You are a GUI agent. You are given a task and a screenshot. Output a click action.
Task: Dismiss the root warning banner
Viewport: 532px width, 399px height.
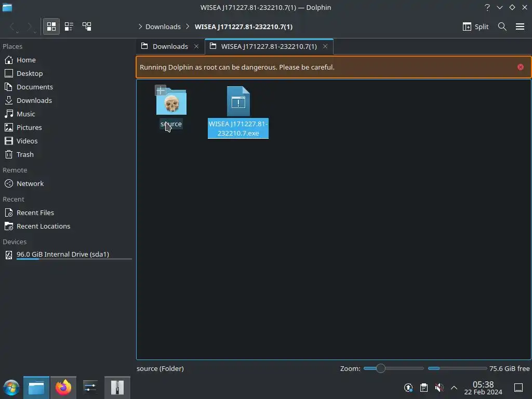521,67
